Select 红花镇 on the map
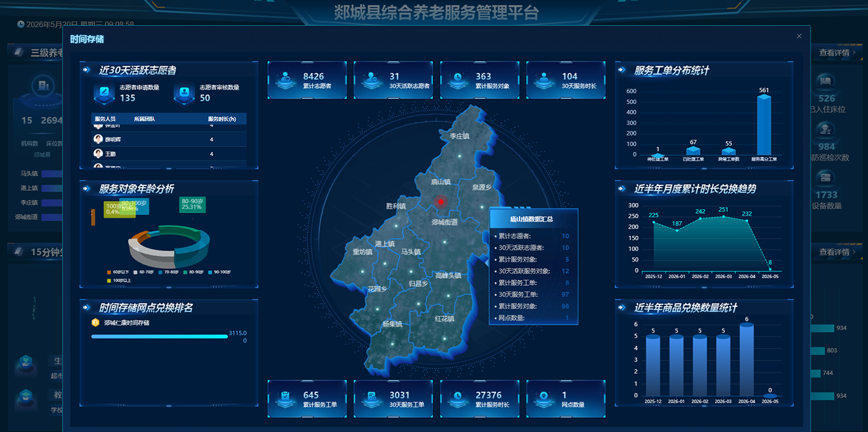Viewport: 868px width, 432px height. pos(445,319)
